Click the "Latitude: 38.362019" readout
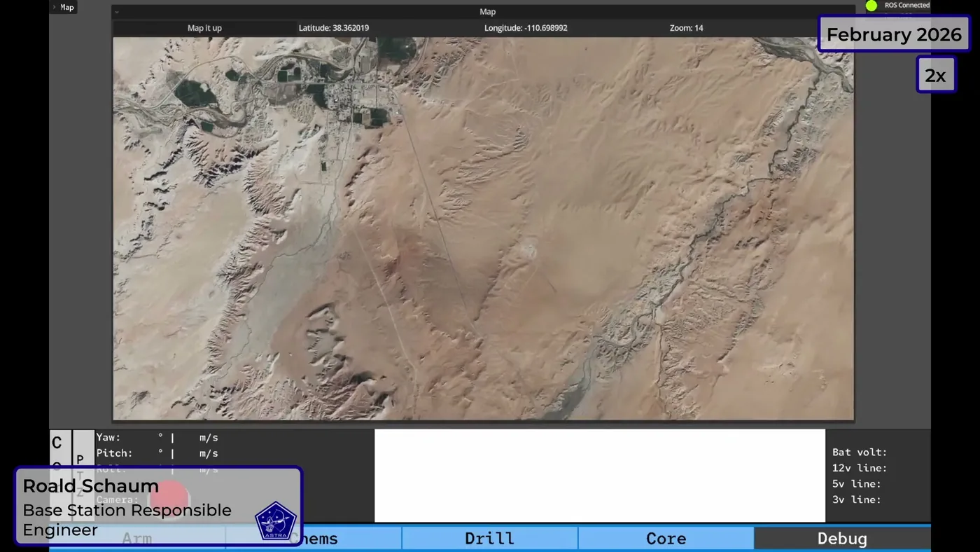 [334, 28]
